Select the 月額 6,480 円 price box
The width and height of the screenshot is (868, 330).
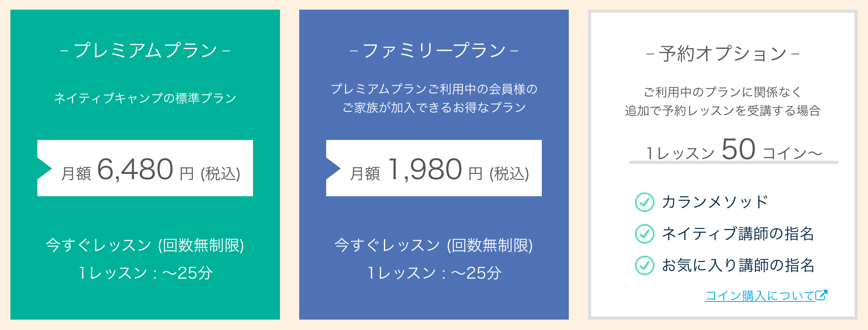click(145, 168)
